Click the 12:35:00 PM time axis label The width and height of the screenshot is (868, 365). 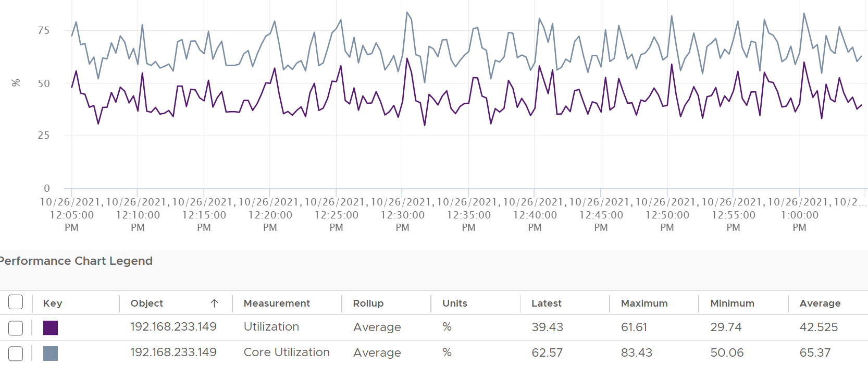click(x=468, y=214)
